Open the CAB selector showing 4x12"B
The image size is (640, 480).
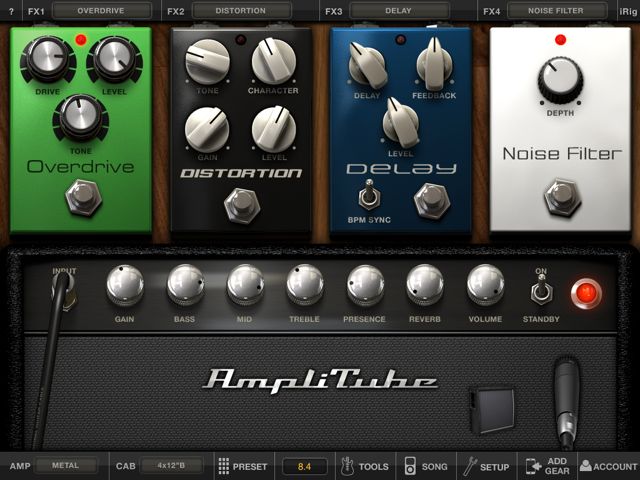pos(171,466)
